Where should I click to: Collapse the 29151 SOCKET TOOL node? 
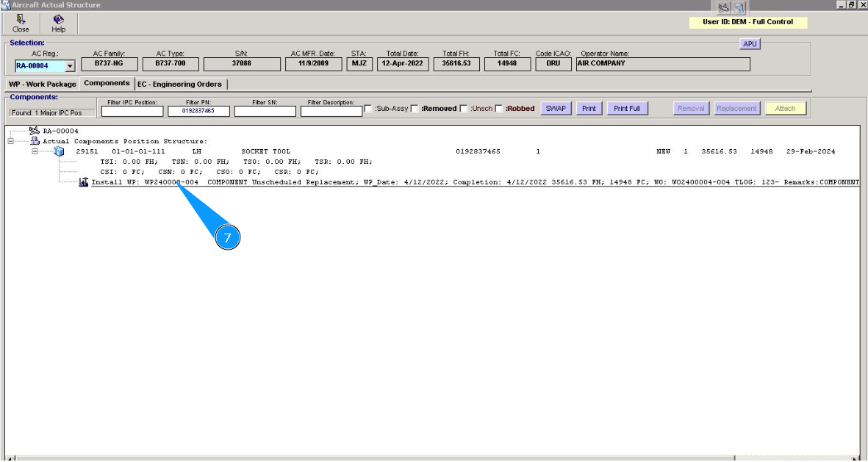pos(35,151)
